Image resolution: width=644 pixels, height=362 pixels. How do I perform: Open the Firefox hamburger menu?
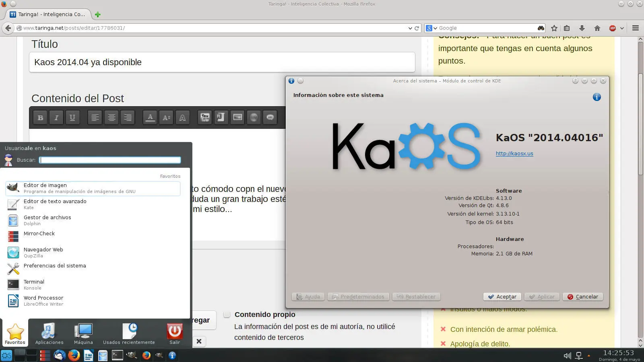pos(636,28)
